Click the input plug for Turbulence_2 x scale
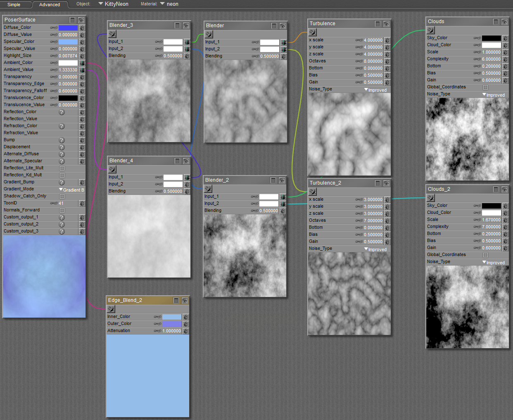 (387, 200)
